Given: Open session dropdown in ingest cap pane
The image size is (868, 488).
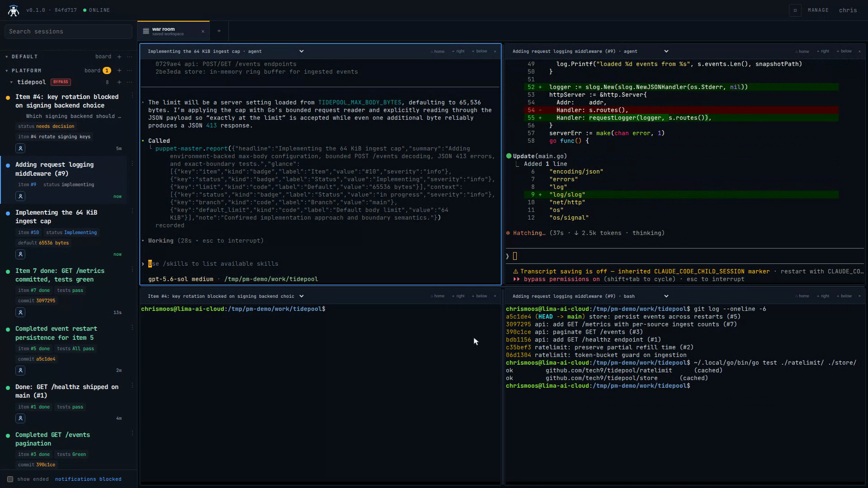Looking at the screenshot, I should click(302, 52).
